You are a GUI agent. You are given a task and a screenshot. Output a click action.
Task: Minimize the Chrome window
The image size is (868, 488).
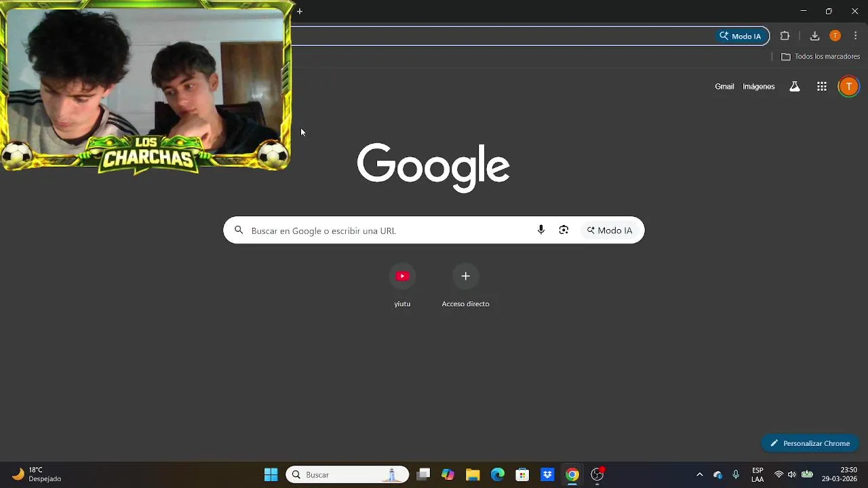tap(803, 12)
